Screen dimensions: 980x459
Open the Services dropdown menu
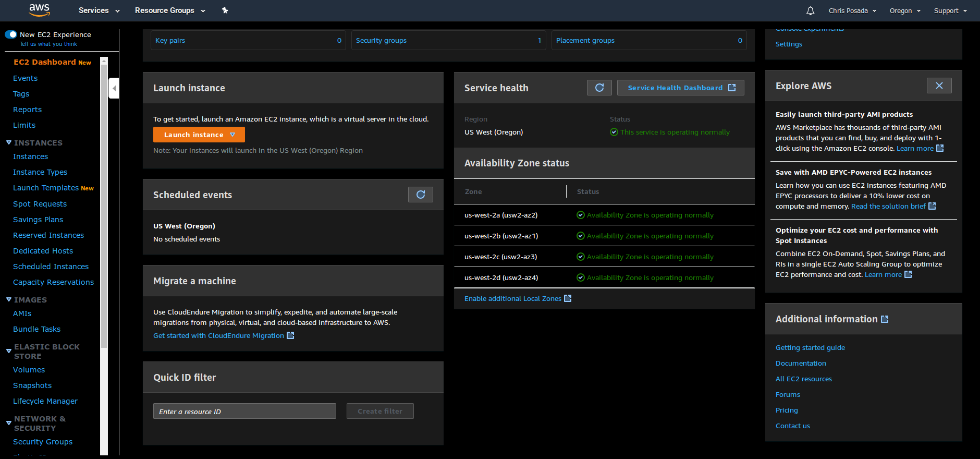tap(99, 10)
